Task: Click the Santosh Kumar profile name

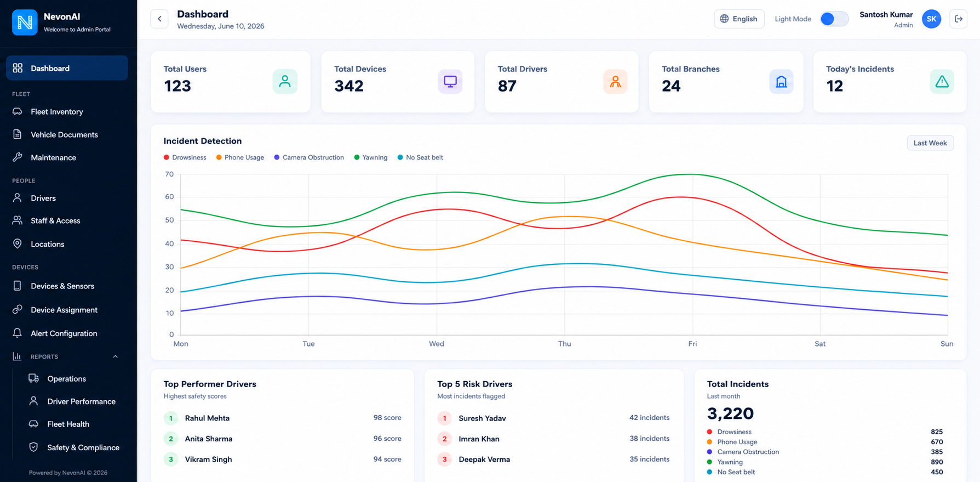Action: coord(886,15)
